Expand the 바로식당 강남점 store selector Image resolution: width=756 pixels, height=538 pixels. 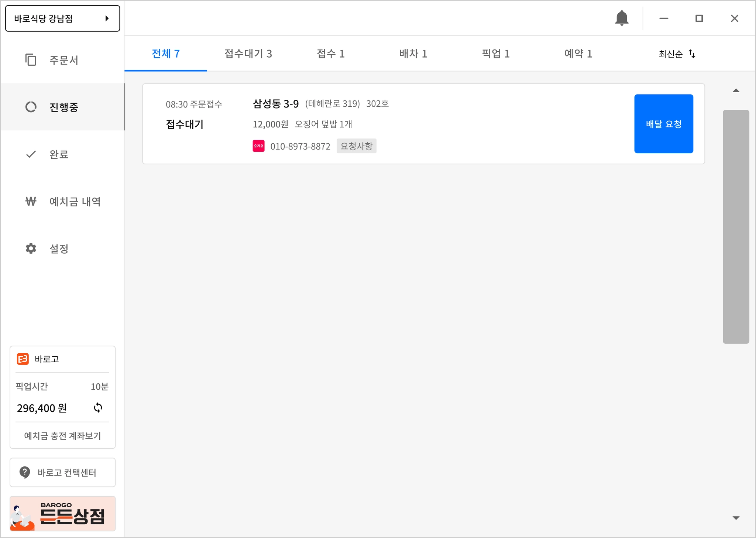point(62,18)
